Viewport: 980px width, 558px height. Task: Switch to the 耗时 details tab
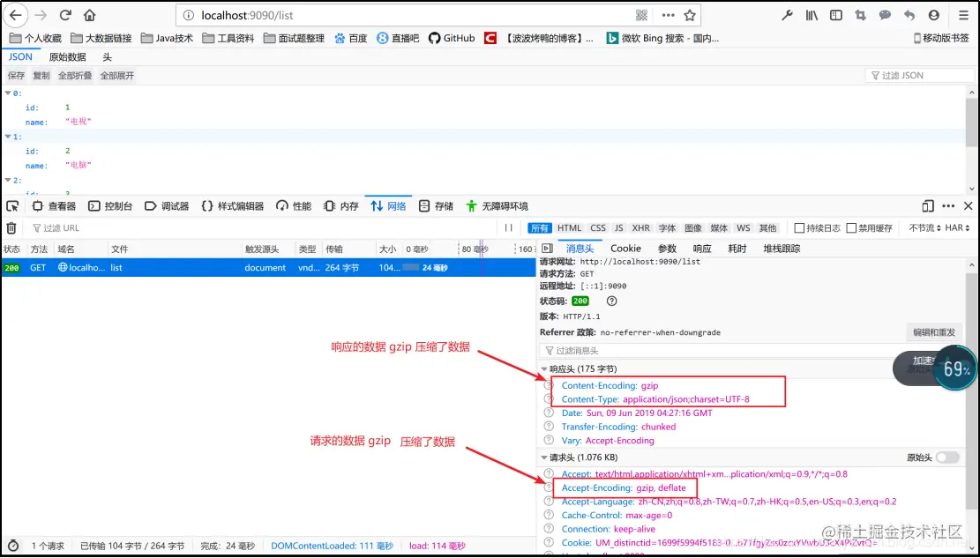737,249
